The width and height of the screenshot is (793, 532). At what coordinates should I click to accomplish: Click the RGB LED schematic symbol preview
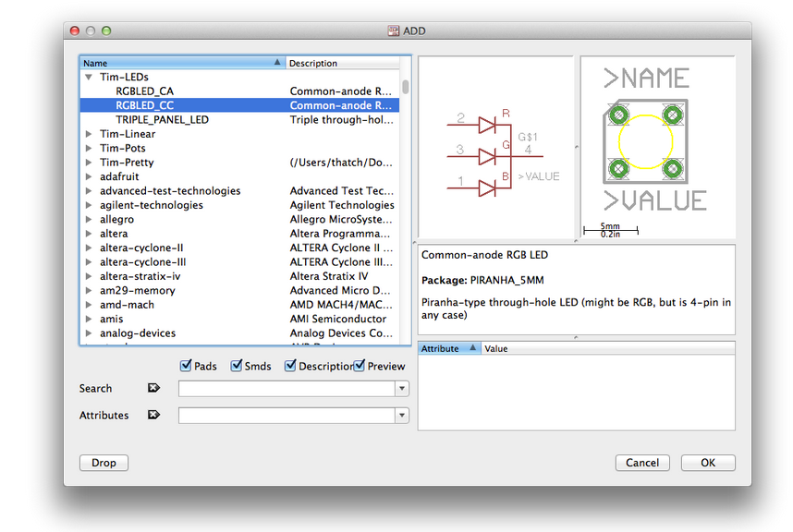495,149
